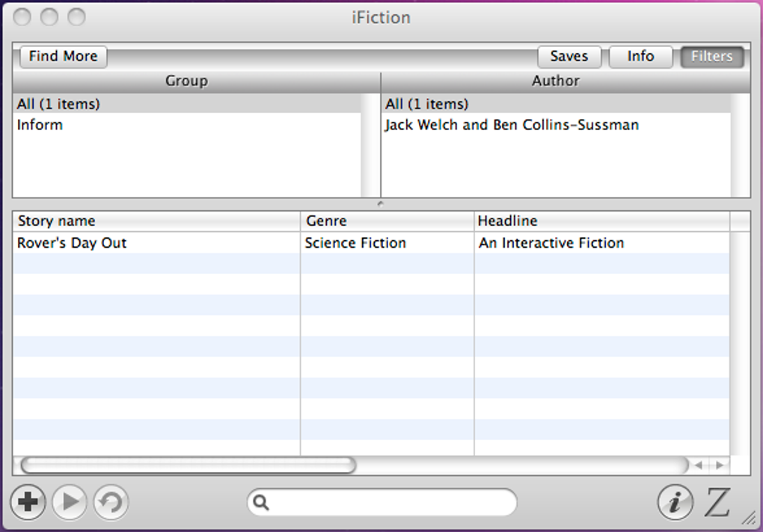Screen dimensions: 763x532
Task: Click the scroll right arrow
Action: pyautogui.click(x=720, y=465)
